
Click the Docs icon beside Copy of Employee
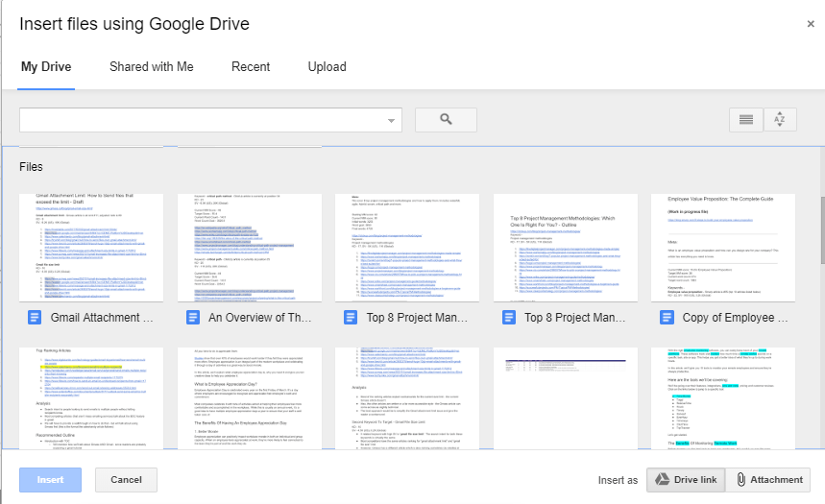pos(667,317)
